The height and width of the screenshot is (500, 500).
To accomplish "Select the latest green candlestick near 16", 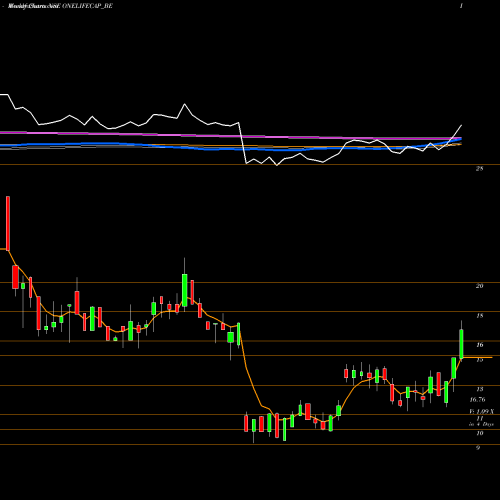I will (x=461, y=343).
